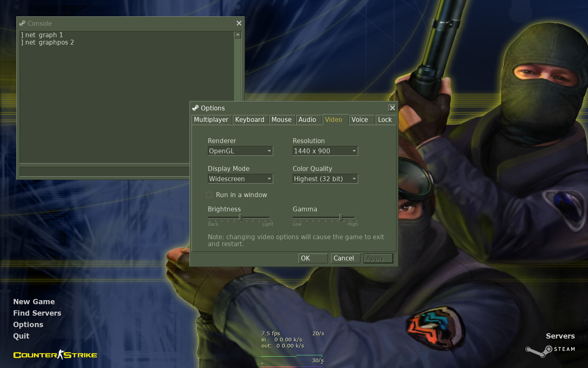This screenshot has height=368, width=588.
Task: Switch to the Audio tab
Action: 308,120
